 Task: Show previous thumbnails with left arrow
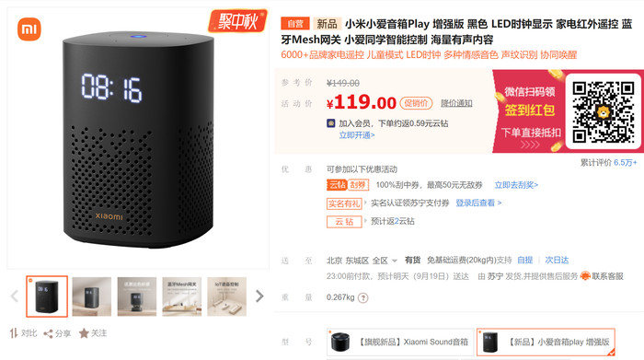point(15,296)
